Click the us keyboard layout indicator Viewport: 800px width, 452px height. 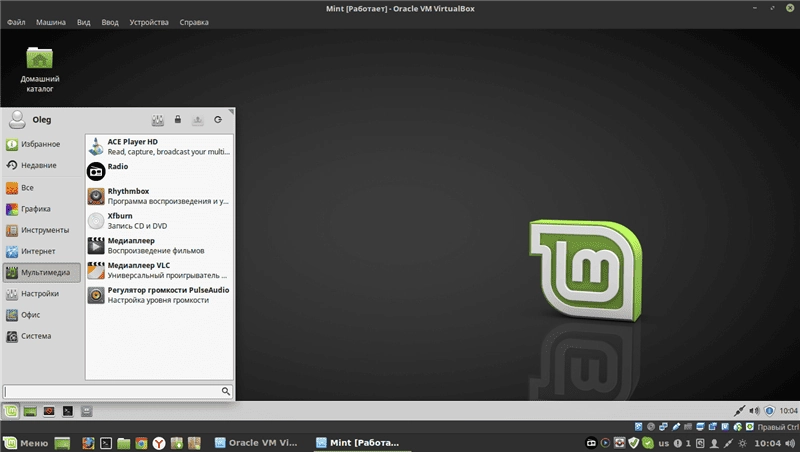point(663,443)
